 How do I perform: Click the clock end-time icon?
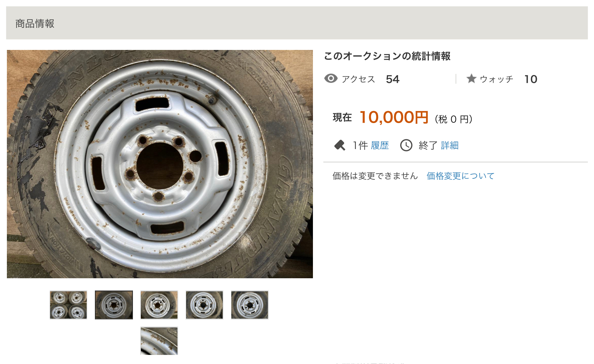pos(406,145)
